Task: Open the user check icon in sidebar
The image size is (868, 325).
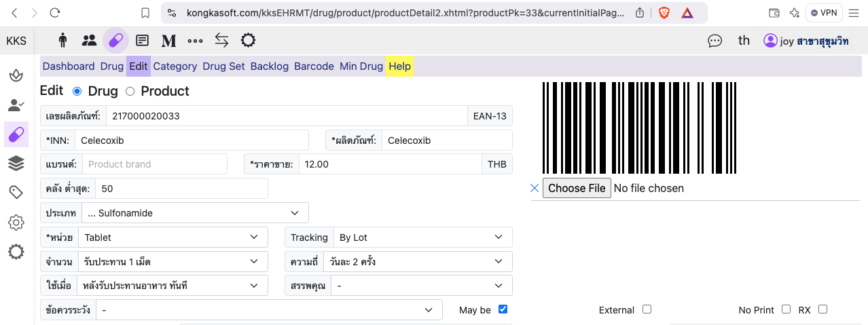Action: 16,104
